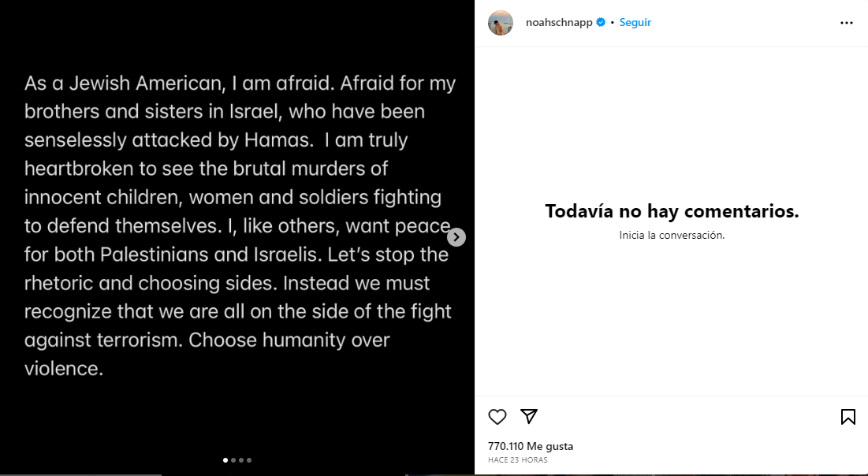
Task: Go to the next carousel slide arrow
Action: (456, 237)
